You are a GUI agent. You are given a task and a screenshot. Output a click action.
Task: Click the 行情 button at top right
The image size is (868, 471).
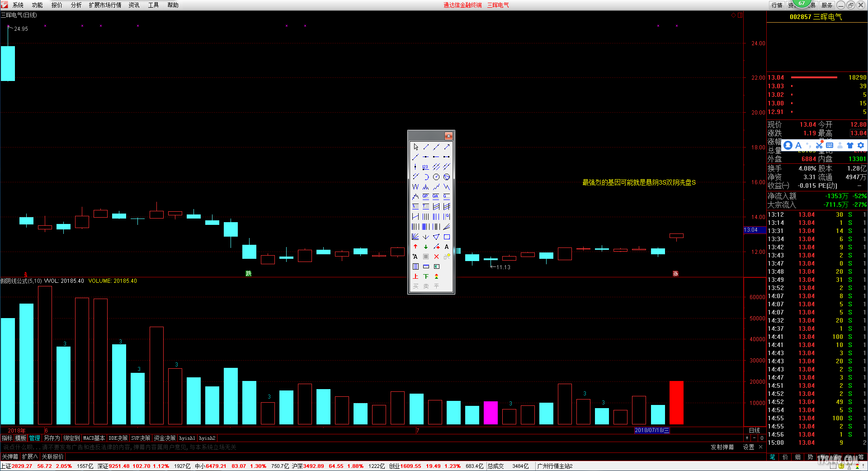(777, 5)
